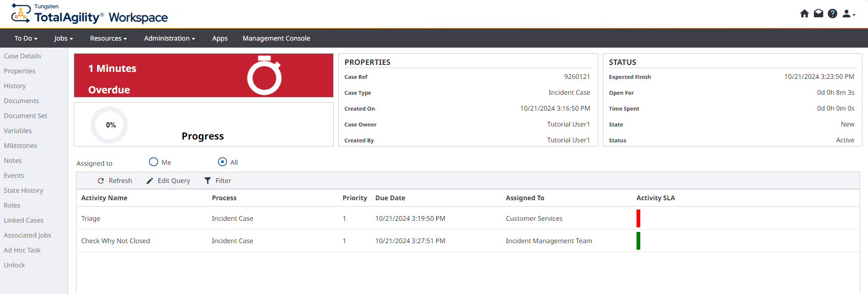
Task: Click Linked Cases in sidebar
Action: (23, 220)
